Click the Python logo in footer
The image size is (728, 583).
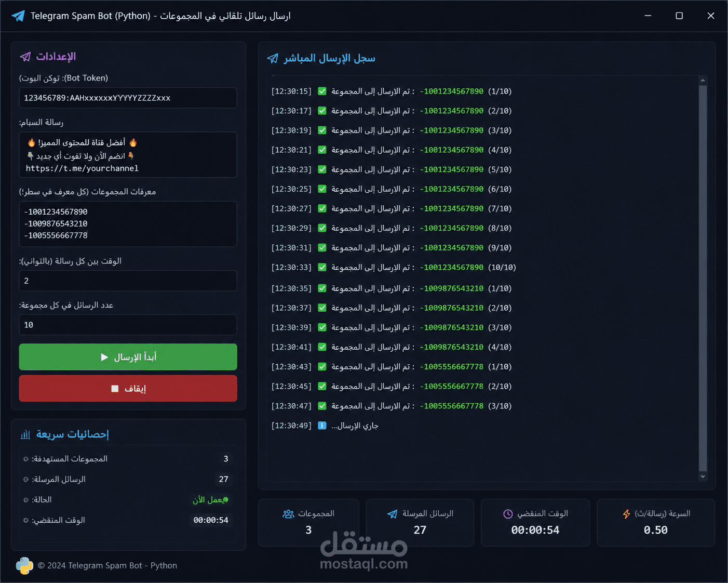coord(24,565)
